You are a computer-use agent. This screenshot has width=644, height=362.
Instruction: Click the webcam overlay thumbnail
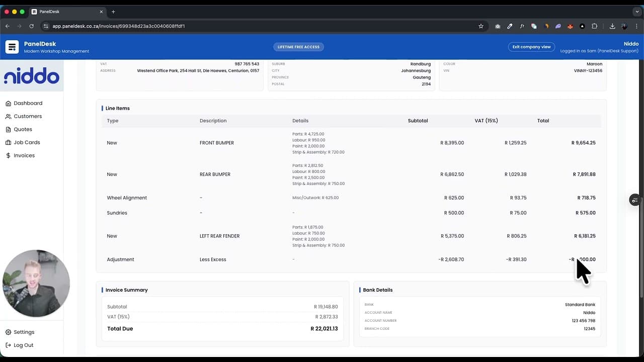click(x=35, y=283)
